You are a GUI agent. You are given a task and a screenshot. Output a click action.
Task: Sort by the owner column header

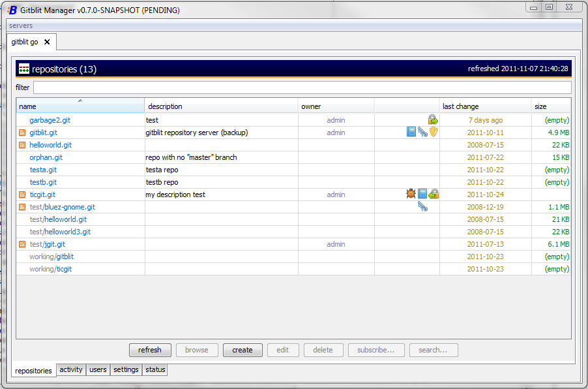pyautogui.click(x=336, y=106)
